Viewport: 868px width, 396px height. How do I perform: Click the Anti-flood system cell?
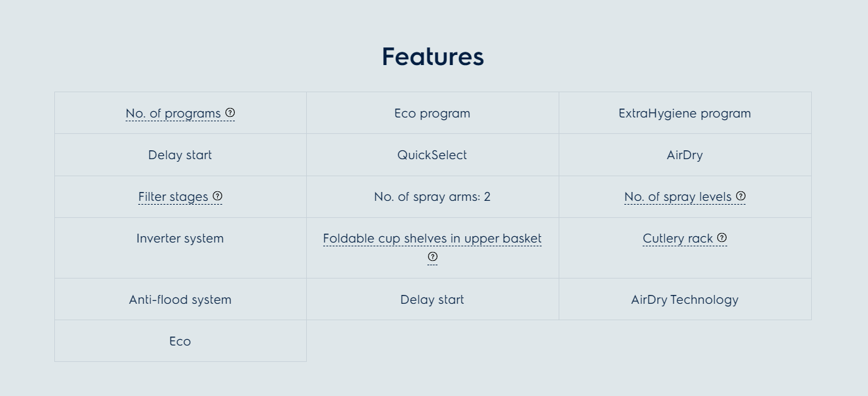coord(180,300)
